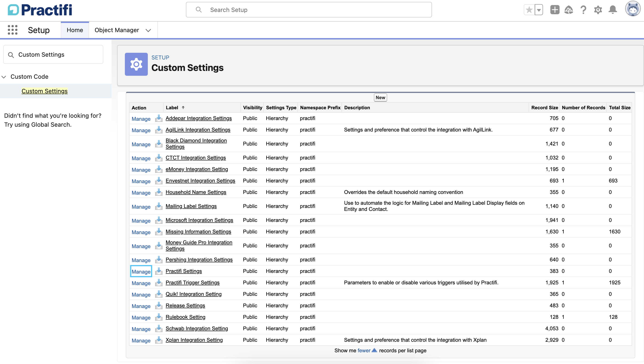Click the download icon for Practifi Trigger Settings

click(159, 283)
